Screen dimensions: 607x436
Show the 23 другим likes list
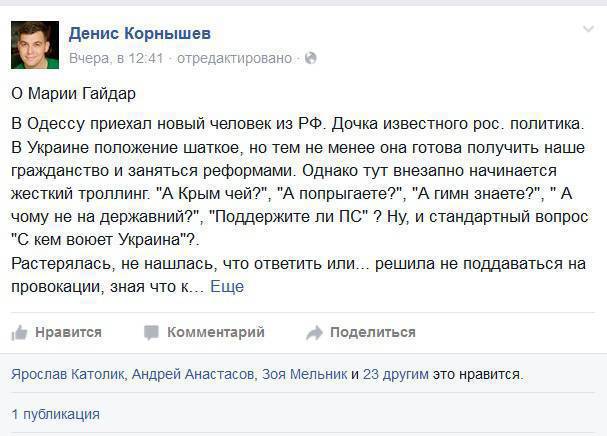tap(396, 374)
